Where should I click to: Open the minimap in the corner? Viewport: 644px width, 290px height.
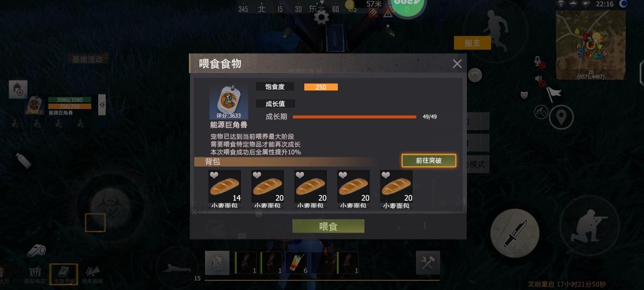click(590, 45)
